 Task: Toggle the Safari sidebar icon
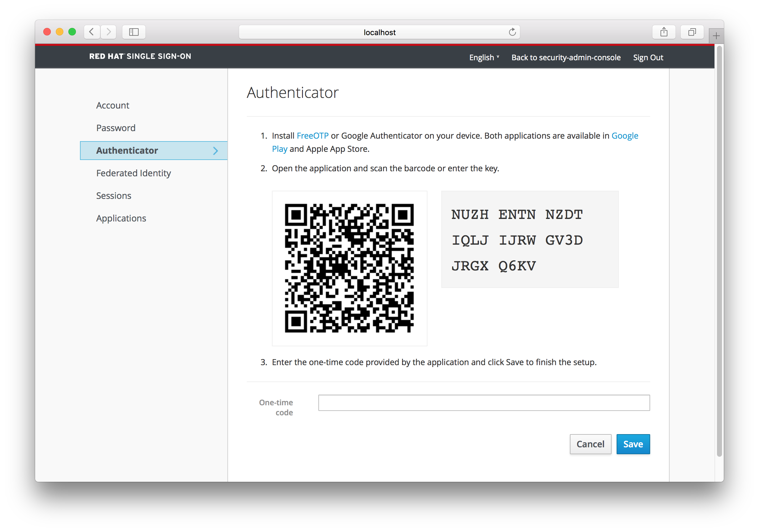134,32
